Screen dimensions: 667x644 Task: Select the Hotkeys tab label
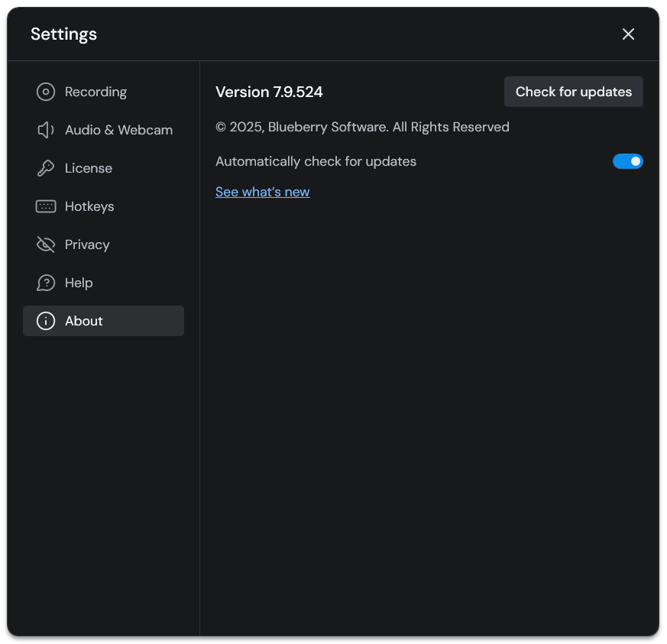click(x=89, y=206)
